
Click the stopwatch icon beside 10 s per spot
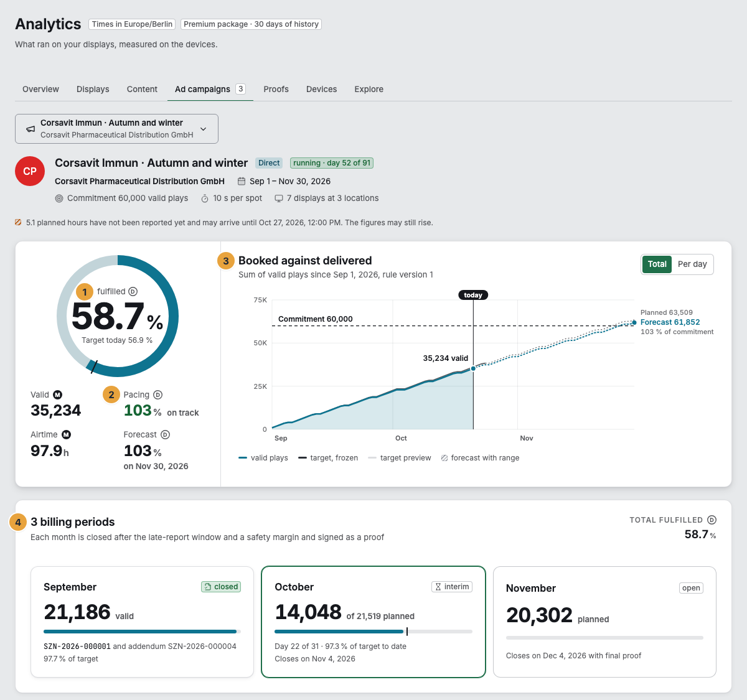(x=205, y=198)
